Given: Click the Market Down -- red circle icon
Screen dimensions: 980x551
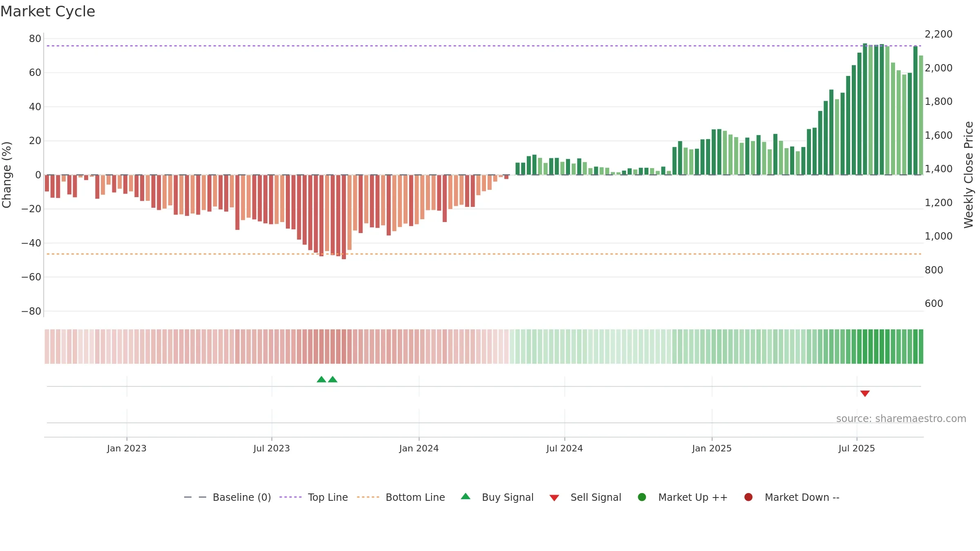Looking at the screenshot, I should pyautogui.click(x=748, y=497).
